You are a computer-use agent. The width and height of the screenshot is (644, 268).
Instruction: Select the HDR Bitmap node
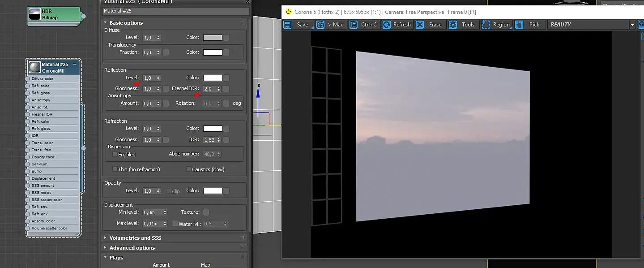pos(54,15)
